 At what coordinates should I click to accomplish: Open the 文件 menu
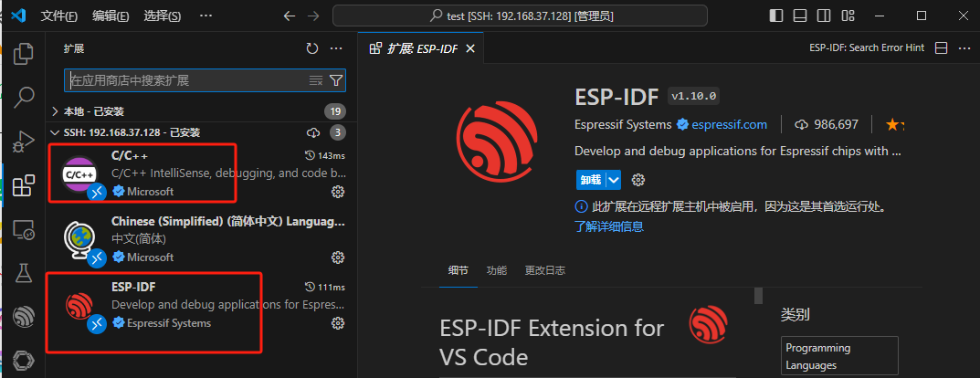click(x=58, y=16)
